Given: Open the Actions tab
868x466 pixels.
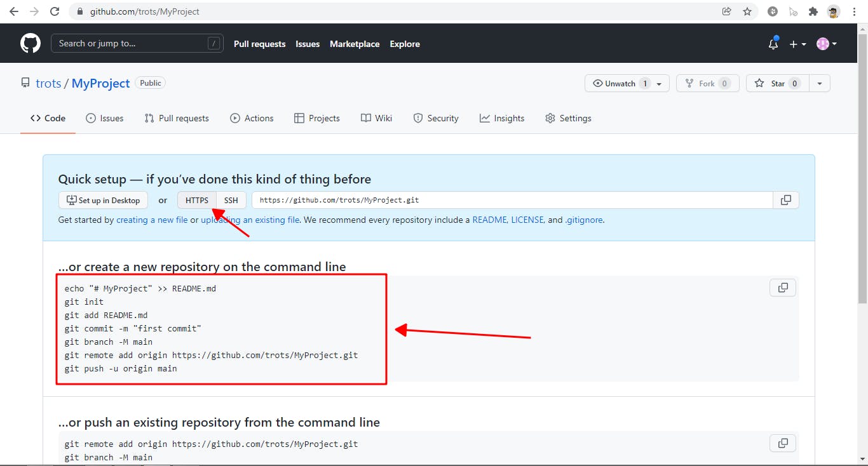Looking at the screenshot, I should click(252, 118).
